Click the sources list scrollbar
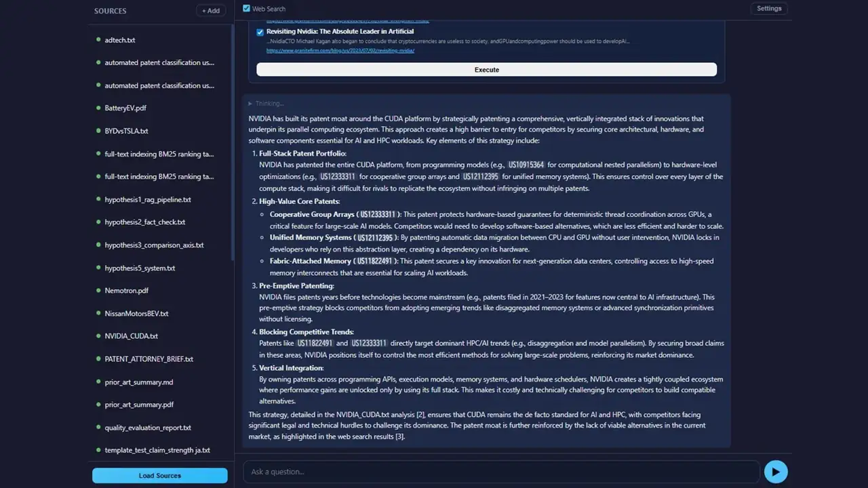Viewport: 868px width, 488px height. pos(233,142)
